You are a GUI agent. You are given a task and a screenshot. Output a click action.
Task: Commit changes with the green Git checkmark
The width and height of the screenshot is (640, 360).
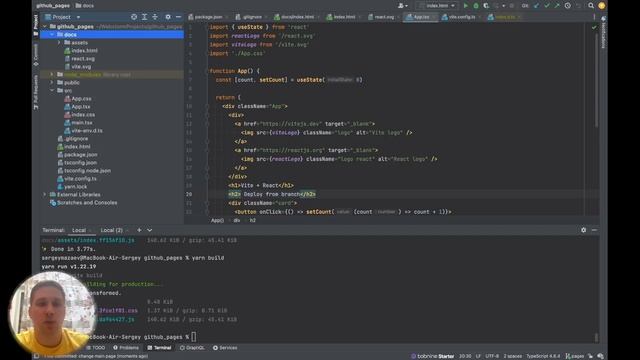(547, 6)
